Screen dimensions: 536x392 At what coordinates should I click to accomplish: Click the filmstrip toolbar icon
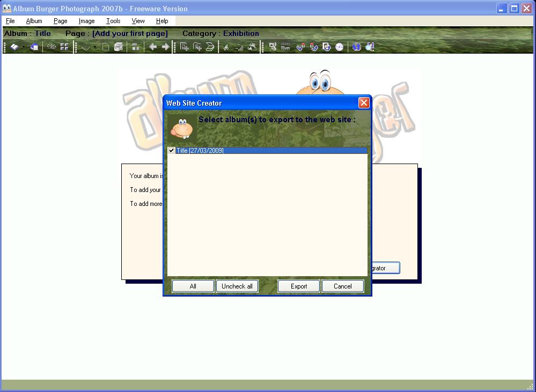point(285,47)
